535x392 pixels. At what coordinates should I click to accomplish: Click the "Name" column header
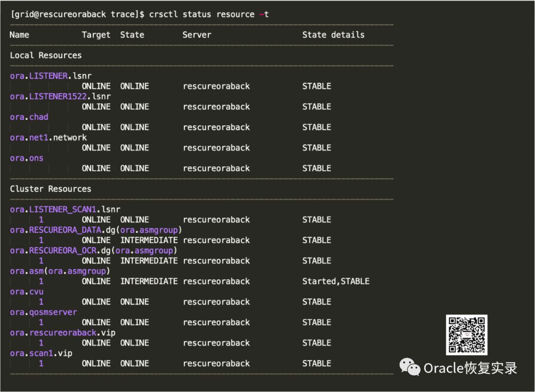point(19,35)
